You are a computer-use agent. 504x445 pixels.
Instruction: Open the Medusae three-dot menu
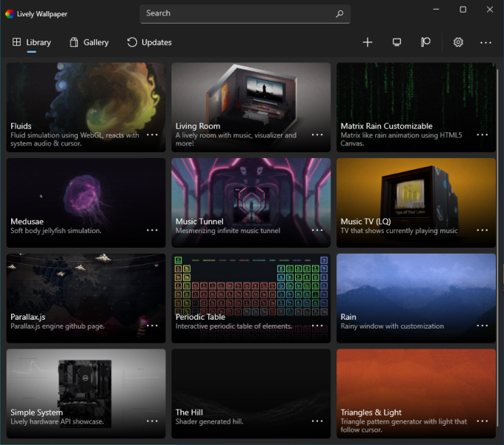pos(152,231)
